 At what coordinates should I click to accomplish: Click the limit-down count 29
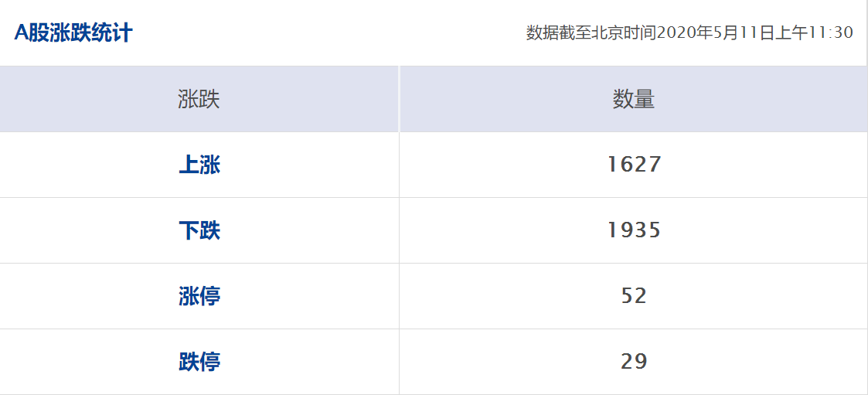(x=634, y=362)
